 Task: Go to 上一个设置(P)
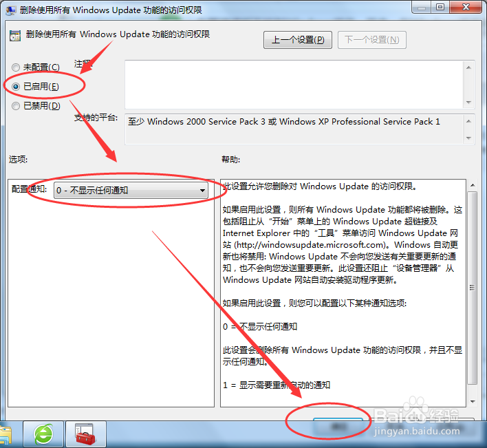298,40
